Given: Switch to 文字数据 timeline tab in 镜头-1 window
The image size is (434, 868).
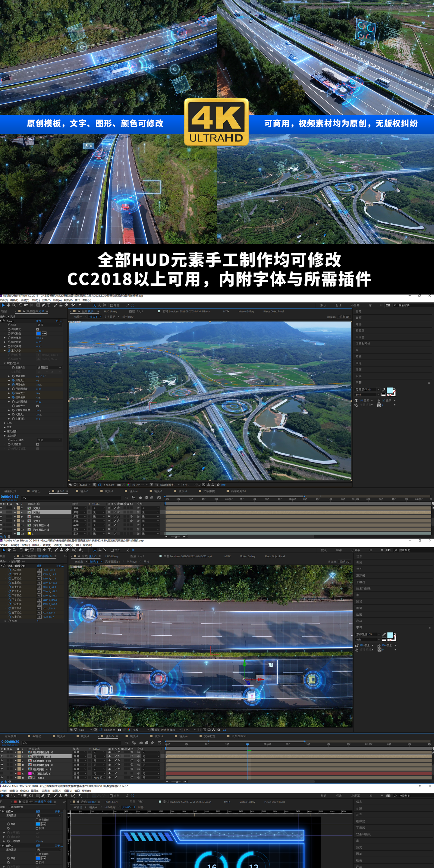Looking at the screenshot, I should [x=209, y=491].
